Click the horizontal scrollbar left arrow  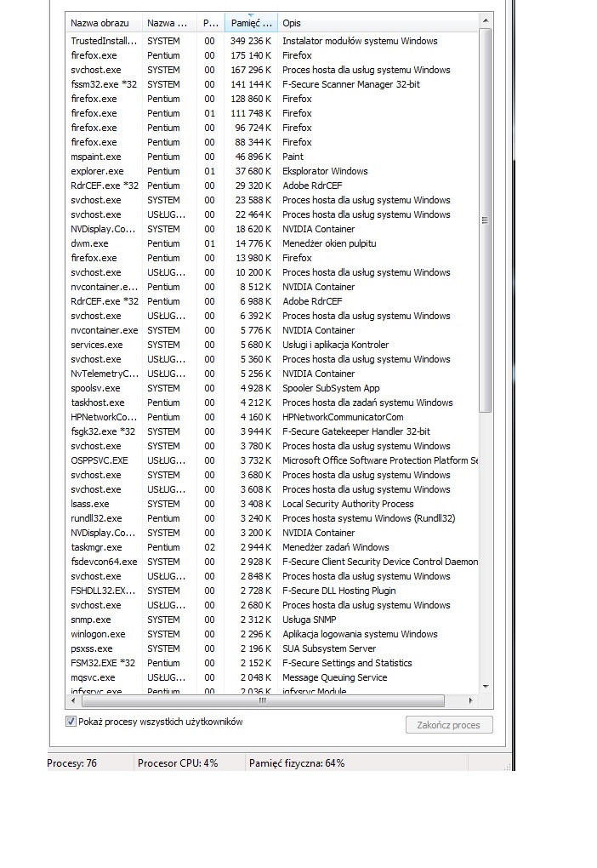click(73, 700)
